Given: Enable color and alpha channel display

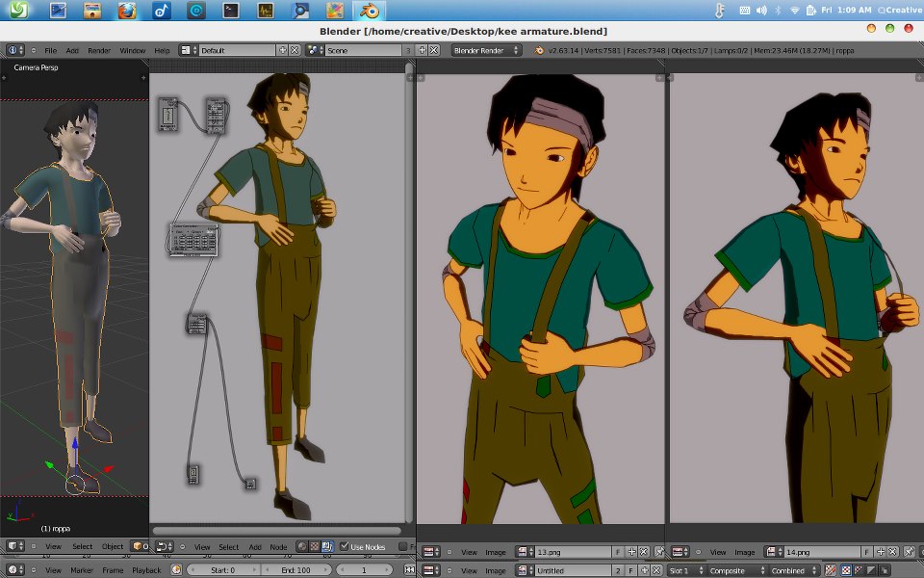Looking at the screenshot, I should point(846,570).
